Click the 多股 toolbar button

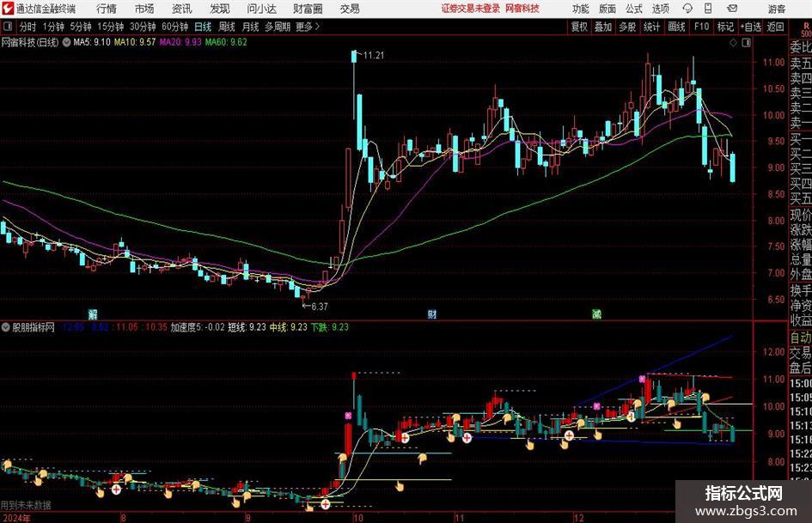coord(627,27)
